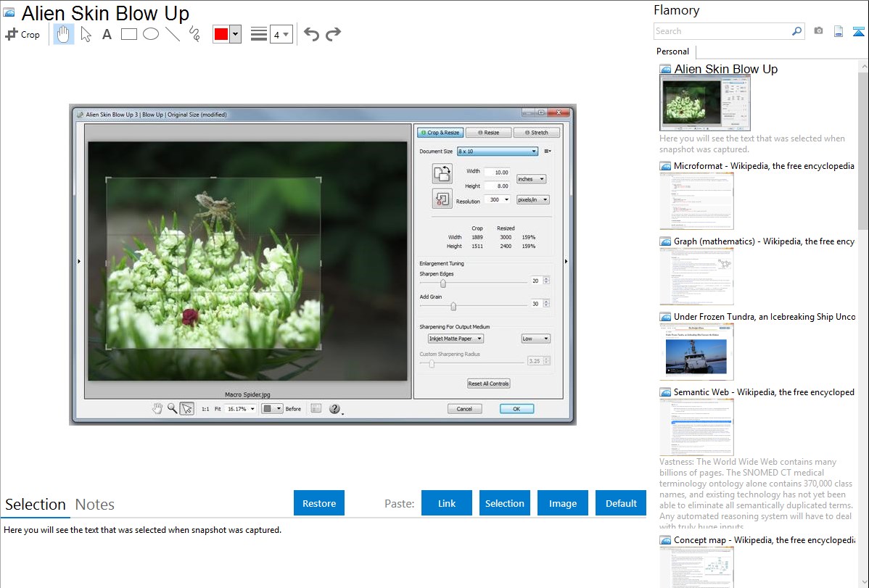Toggle the Before preview button
The height and width of the screenshot is (588, 869).
pos(293,409)
